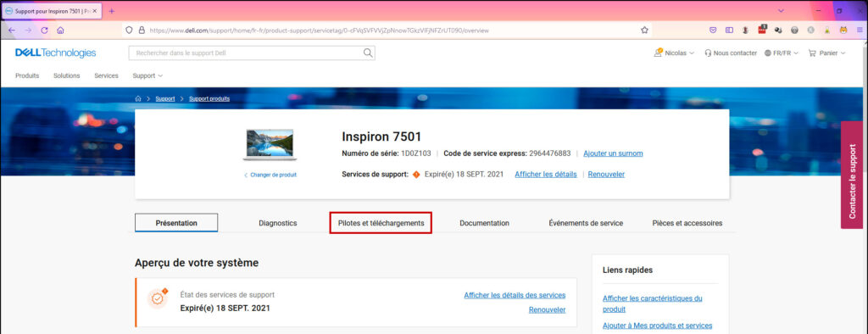Viewport: 868px width, 334px height.
Task: Open the Panier cart dropdown
Action: 827,53
